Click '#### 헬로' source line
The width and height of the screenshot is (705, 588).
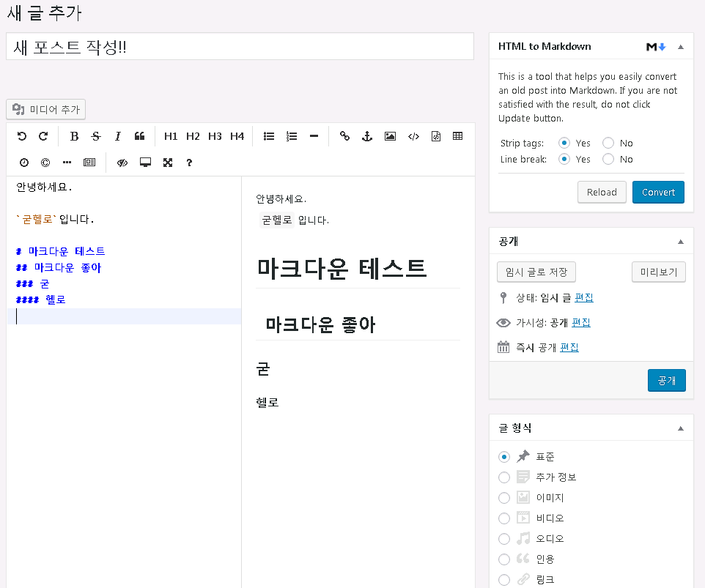pyautogui.click(x=41, y=299)
